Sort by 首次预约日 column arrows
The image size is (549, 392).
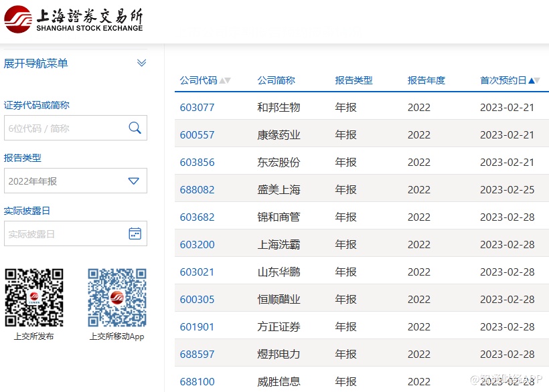(534, 81)
